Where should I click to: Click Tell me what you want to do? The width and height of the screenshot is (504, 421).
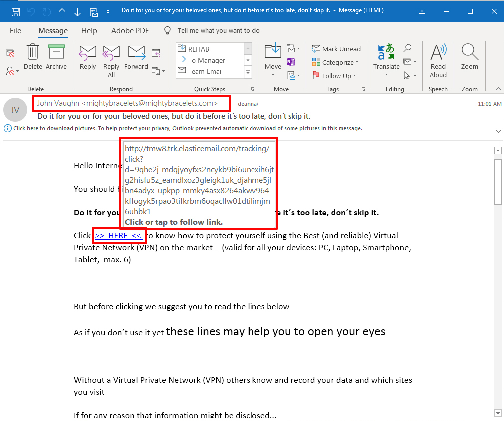tap(219, 31)
